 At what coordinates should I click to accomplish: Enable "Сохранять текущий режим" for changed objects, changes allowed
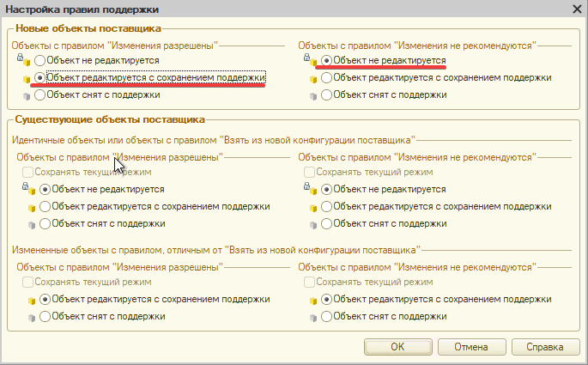[27, 283]
